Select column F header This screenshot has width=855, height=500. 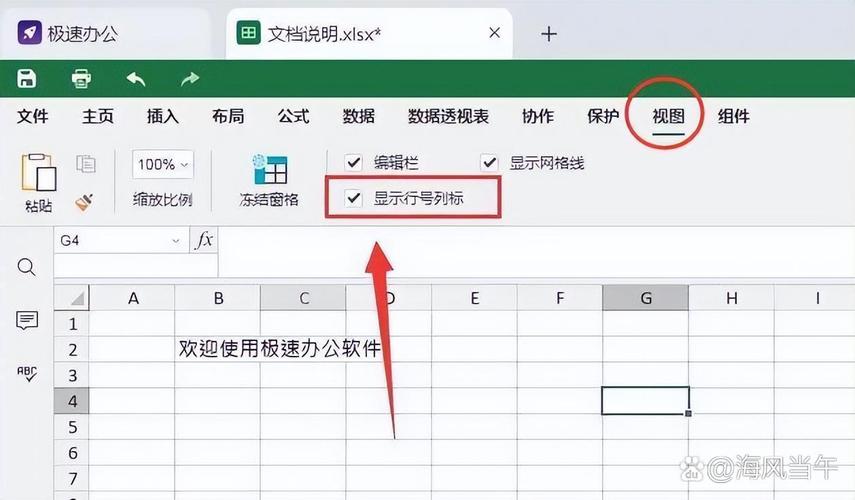coord(560,298)
